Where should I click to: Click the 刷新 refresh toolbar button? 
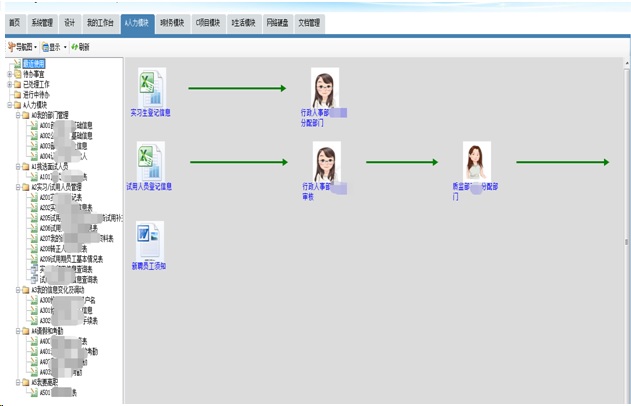[x=81, y=47]
